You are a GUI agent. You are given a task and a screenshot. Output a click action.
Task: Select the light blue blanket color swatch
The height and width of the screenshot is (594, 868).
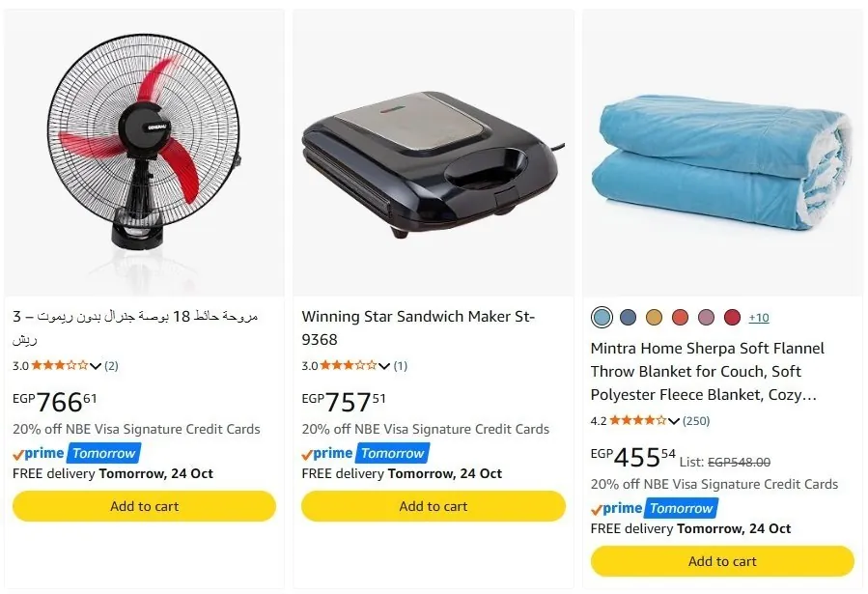(602, 317)
